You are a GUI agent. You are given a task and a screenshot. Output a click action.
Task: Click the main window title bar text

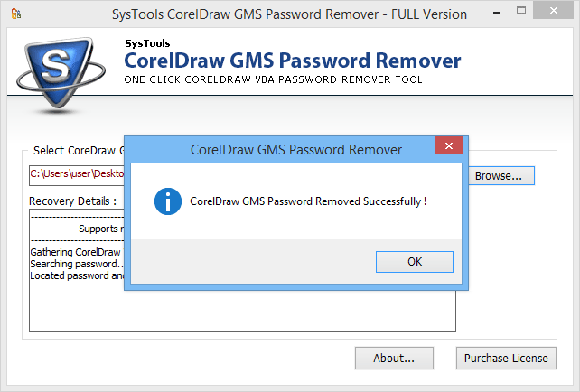pyautogui.click(x=289, y=14)
